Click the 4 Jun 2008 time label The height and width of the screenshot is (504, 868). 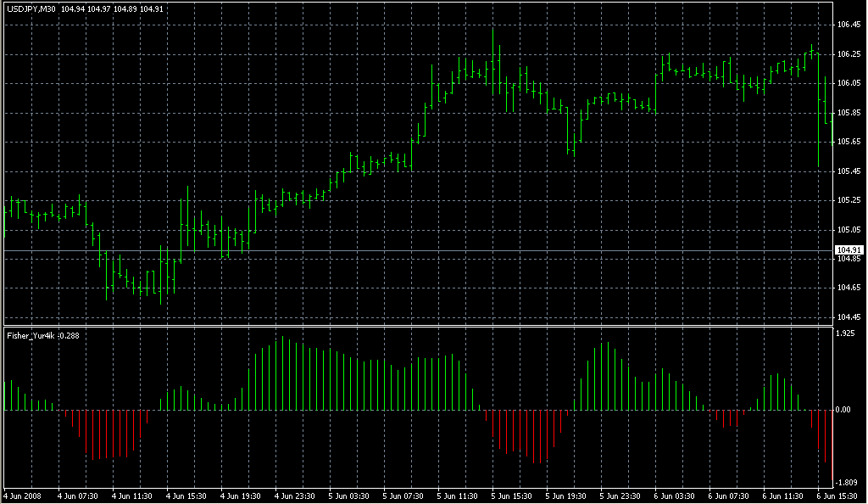[x=23, y=496]
